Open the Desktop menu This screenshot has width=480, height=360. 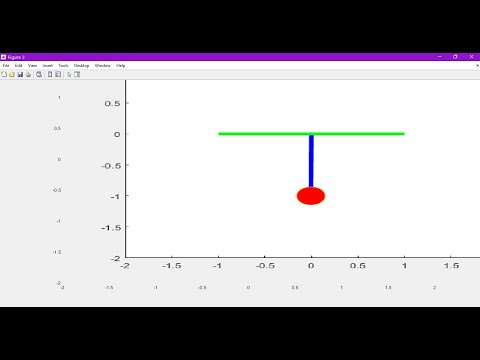click(x=81, y=66)
